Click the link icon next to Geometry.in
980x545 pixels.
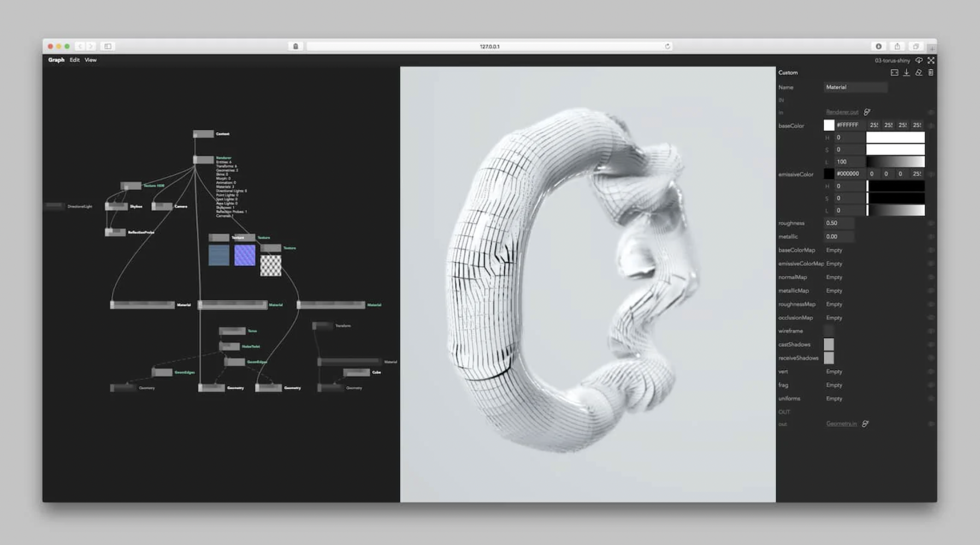point(865,424)
